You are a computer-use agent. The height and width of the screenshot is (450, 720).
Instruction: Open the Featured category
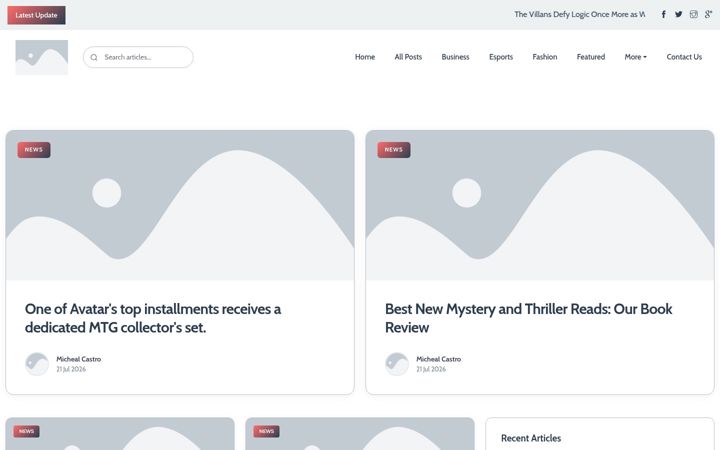591,57
